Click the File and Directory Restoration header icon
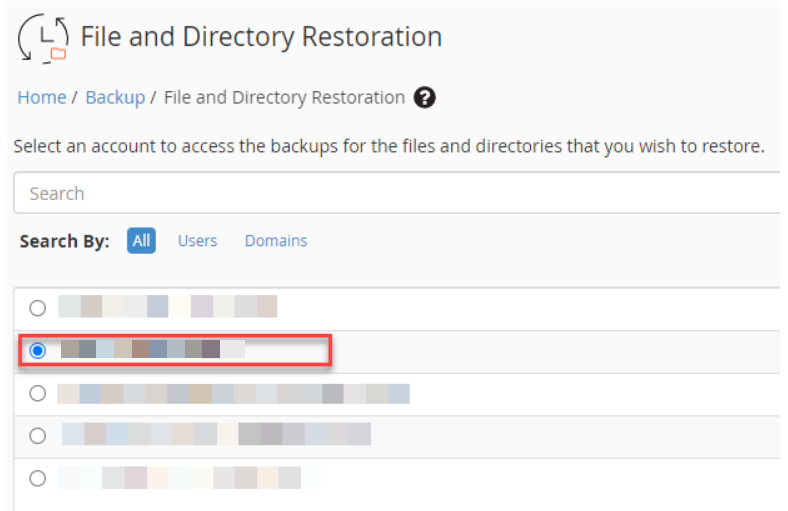788x511 pixels. click(43, 39)
